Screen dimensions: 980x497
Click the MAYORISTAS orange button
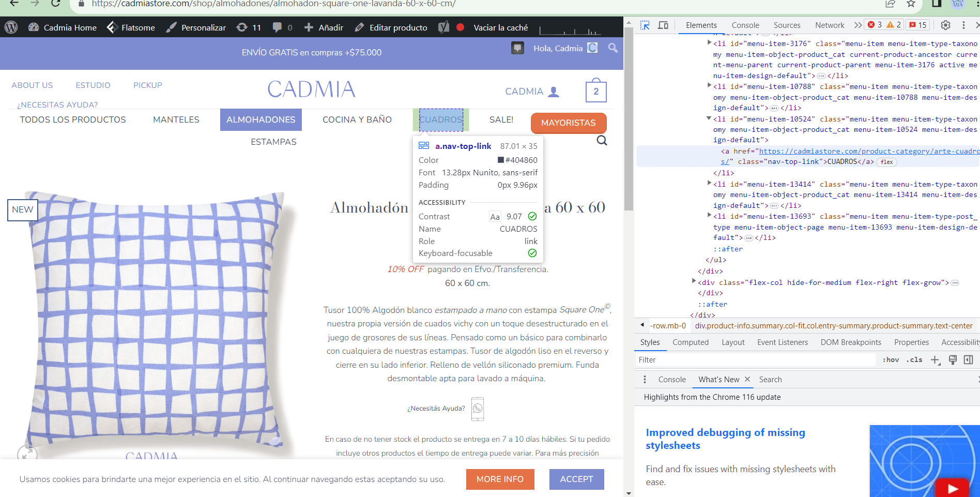coord(569,123)
